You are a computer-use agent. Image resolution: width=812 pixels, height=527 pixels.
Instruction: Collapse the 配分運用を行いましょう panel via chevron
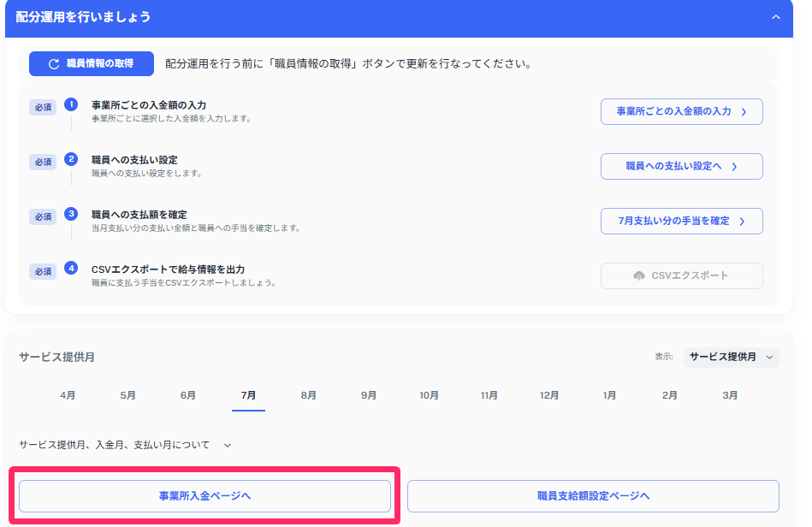tap(778, 16)
